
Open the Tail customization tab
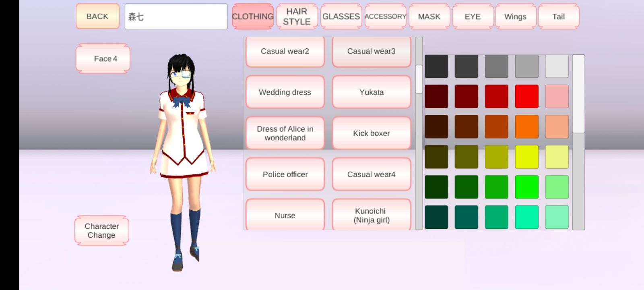[x=558, y=17]
